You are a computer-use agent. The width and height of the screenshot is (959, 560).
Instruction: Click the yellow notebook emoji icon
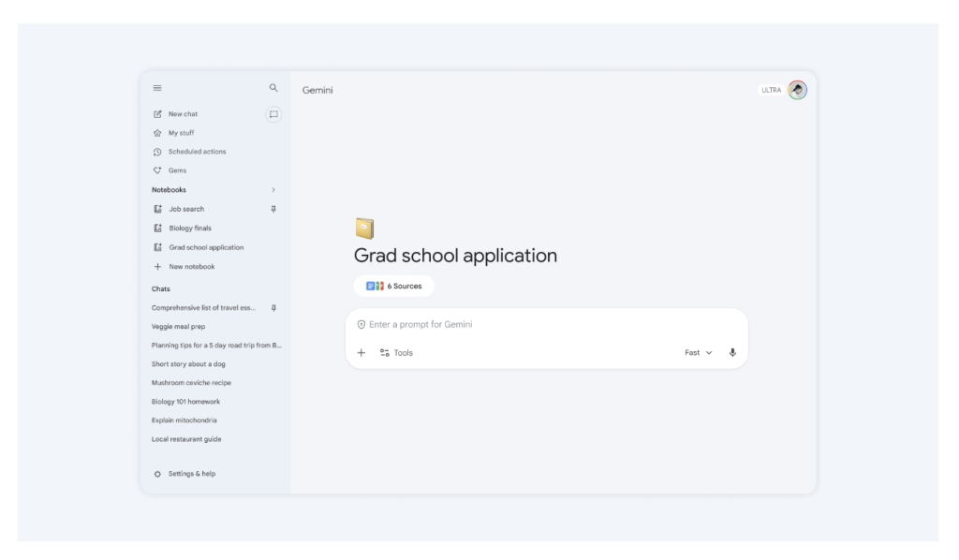364,228
